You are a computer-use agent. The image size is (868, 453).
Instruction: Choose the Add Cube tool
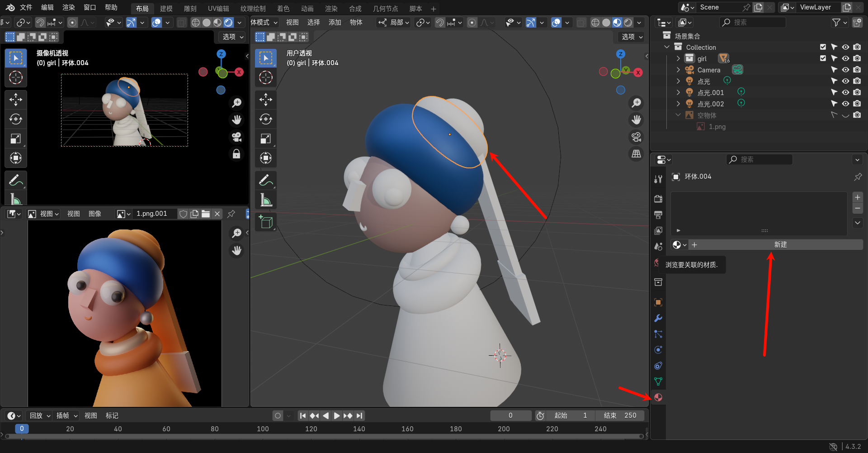pos(265,222)
